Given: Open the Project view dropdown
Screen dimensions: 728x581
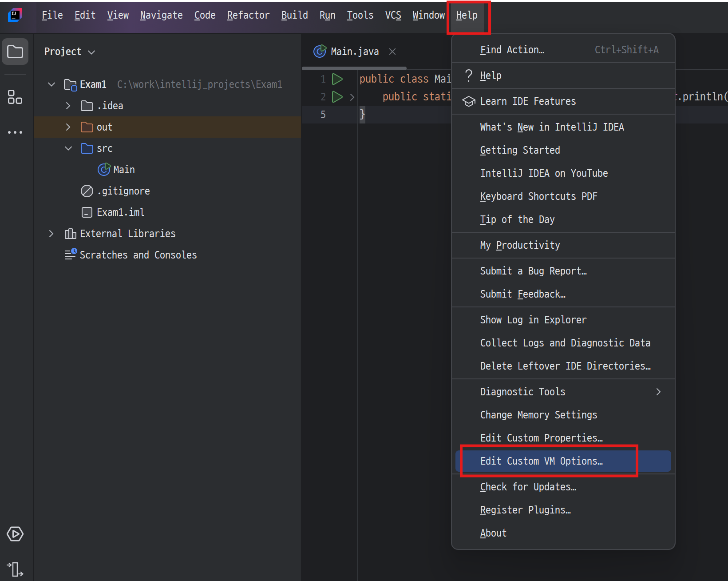Looking at the screenshot, I should [70, 52].
